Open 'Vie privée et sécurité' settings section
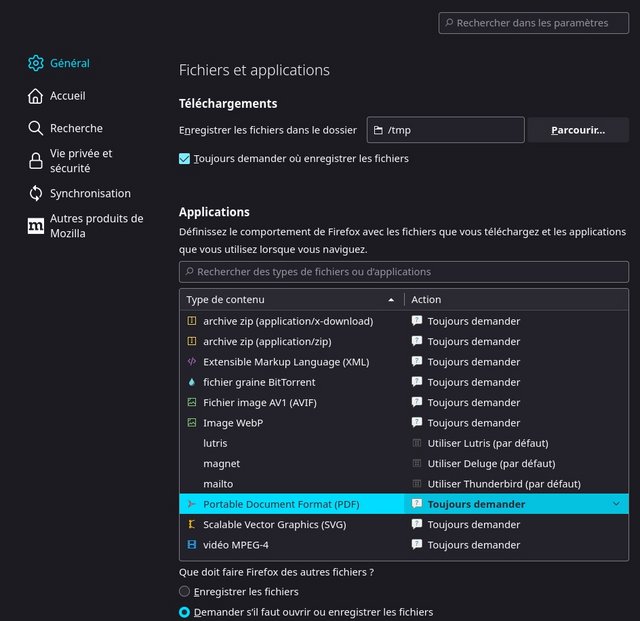This screenshot has height=621, width=640. click(81, 161)
